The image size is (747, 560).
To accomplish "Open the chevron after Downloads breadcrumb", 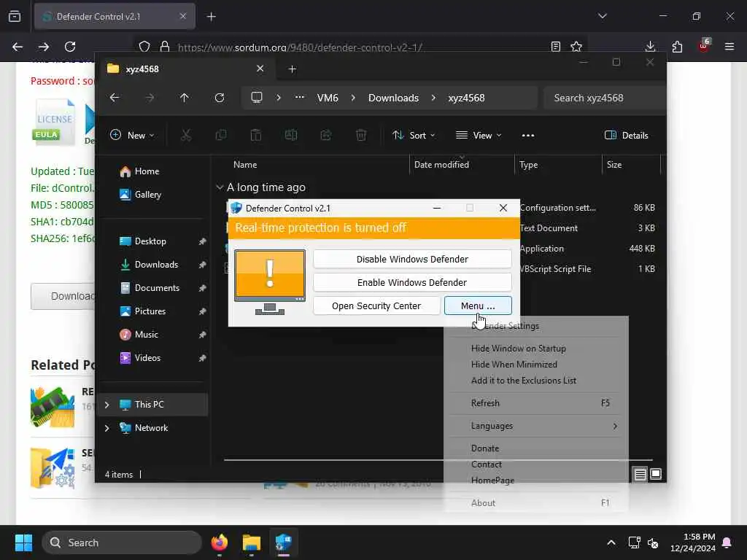I will [433, 98].
